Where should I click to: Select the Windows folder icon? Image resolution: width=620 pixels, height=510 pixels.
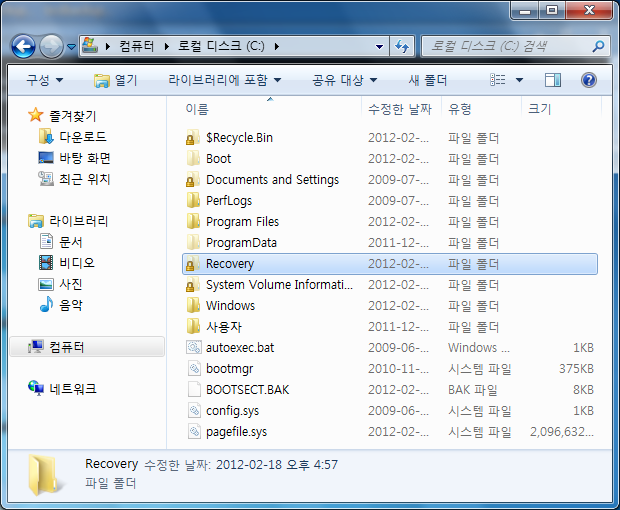[x=193, y=306]
